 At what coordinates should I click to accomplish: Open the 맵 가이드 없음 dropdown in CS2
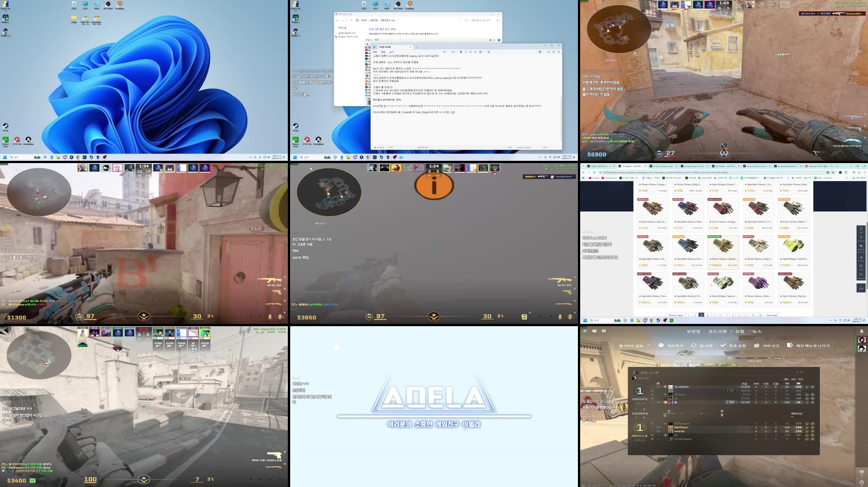632,346
